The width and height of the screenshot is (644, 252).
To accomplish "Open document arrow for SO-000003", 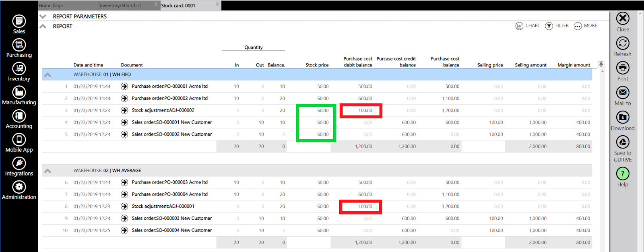I will pos(124,219).
